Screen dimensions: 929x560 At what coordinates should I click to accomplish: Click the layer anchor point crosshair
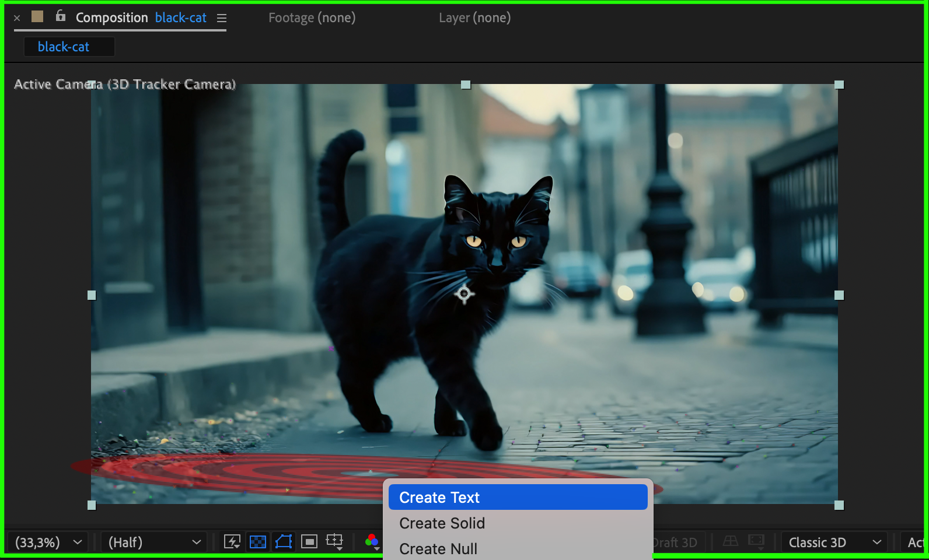464,294
